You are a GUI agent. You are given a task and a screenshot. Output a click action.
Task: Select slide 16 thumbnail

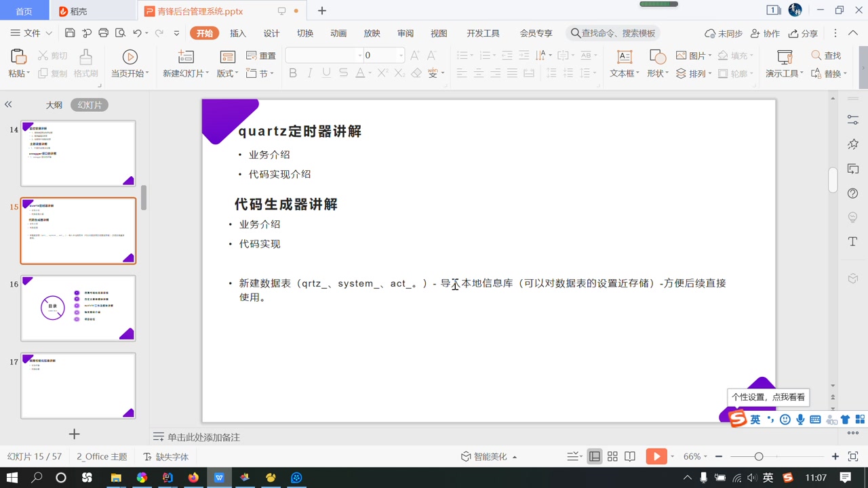coord(78,308)
